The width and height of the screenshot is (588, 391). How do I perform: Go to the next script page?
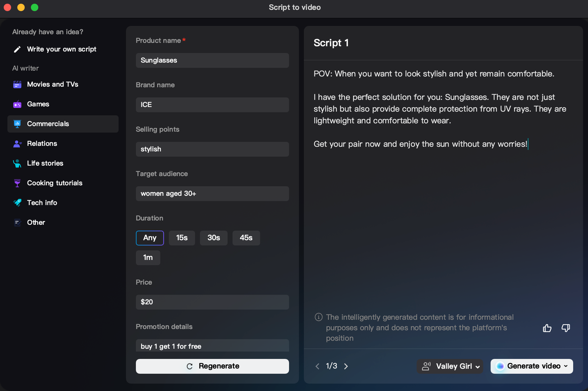tap(346, 366)
